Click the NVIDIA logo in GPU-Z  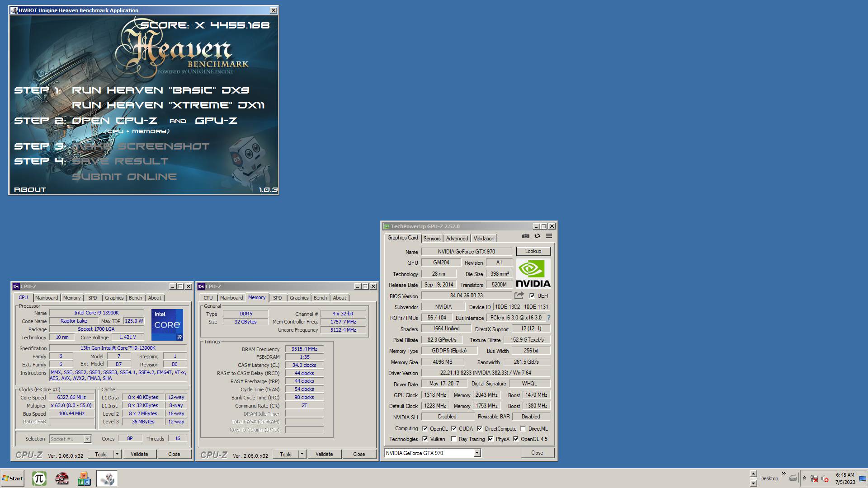tap(533, 273)
